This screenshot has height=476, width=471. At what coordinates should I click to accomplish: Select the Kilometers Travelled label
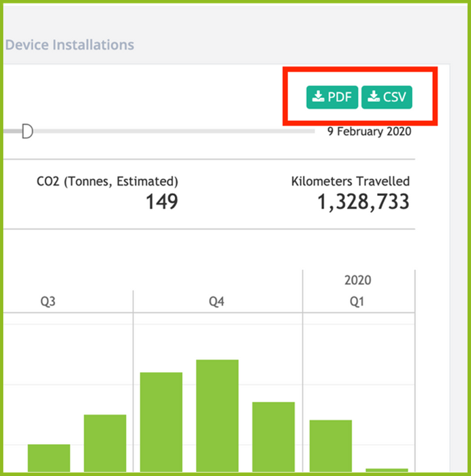point(351,182)
